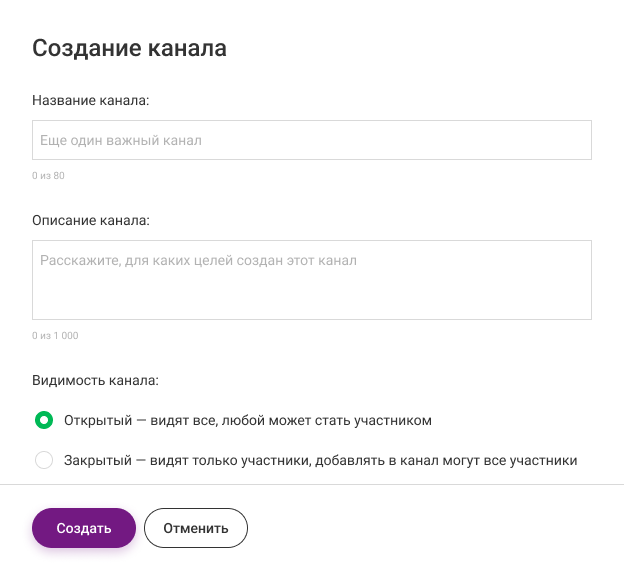Image resolution: width=624 pixels, height=580 pixels.
Task: Click the empty unselected radio circle
Action: [44, 461]
